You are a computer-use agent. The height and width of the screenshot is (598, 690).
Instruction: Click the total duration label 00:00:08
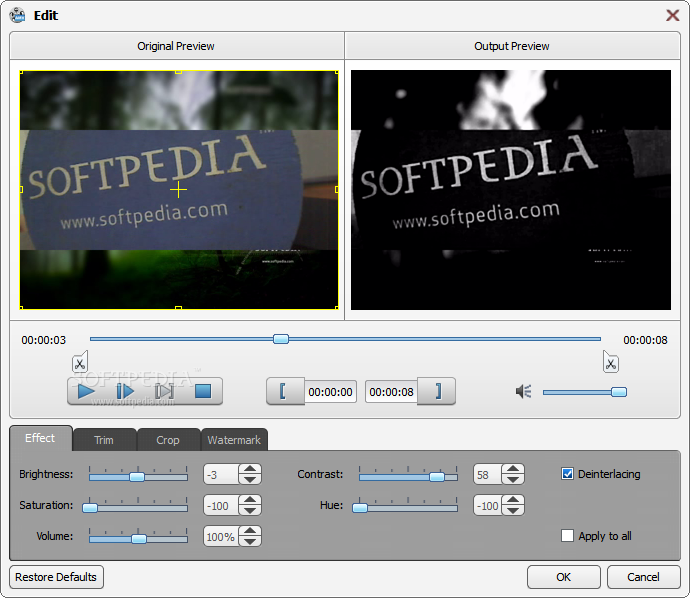pyautogui.click(x=646, y=340)
